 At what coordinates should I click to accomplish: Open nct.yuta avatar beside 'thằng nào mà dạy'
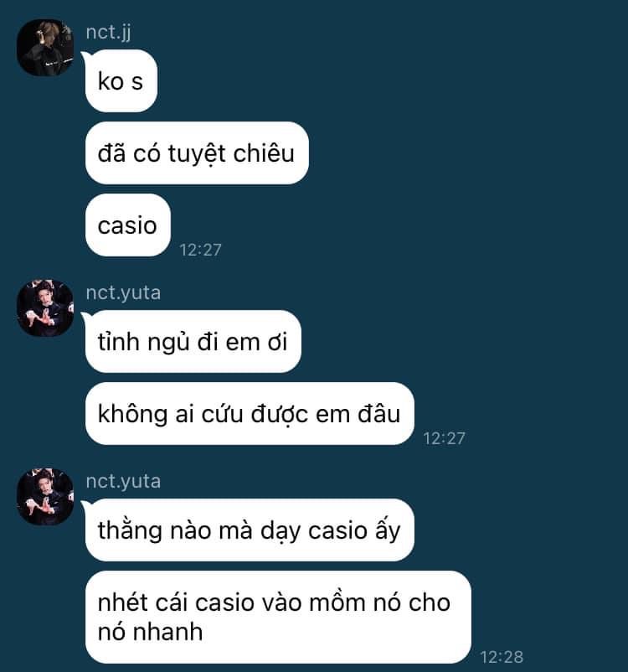click(45, 497)
